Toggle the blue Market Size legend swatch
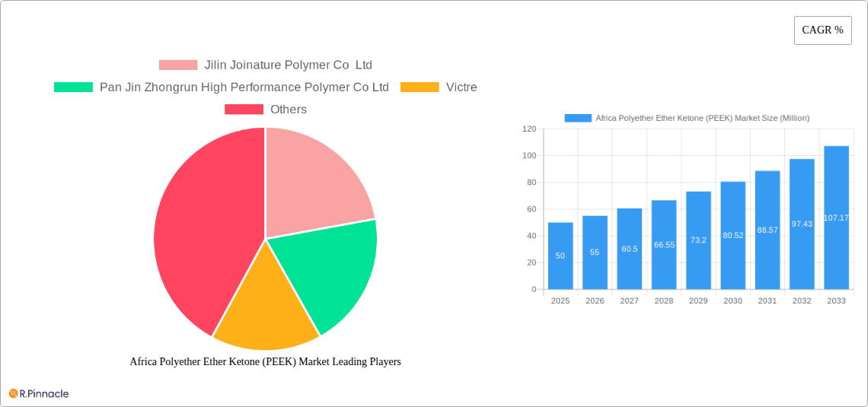The width and height of the screenshot is (868, 407). (577, 118)
